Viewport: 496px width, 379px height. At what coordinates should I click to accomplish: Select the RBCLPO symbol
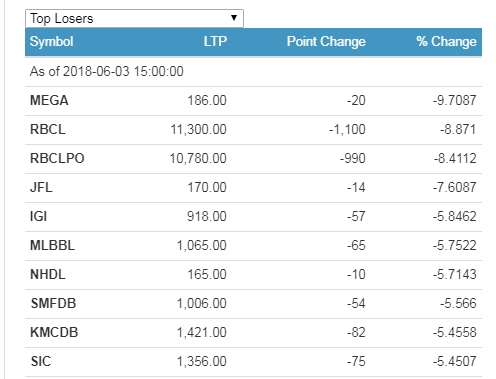[57, 158]
